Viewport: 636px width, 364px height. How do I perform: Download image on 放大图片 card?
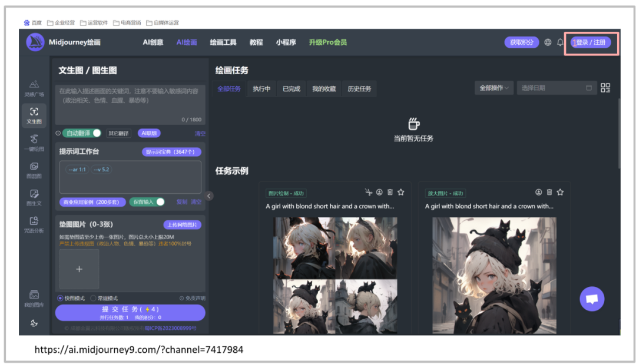coord(538,192)
